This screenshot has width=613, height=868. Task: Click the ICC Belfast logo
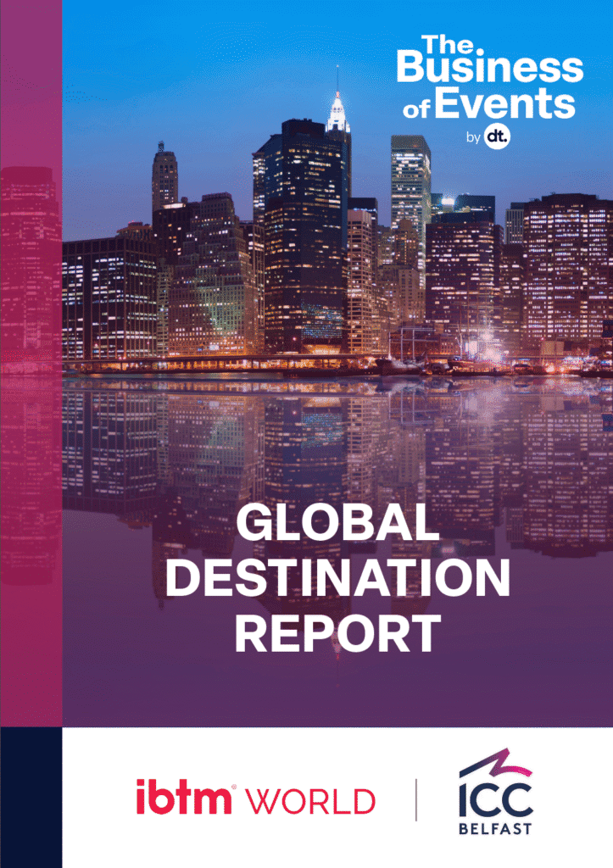pos(496,792)
